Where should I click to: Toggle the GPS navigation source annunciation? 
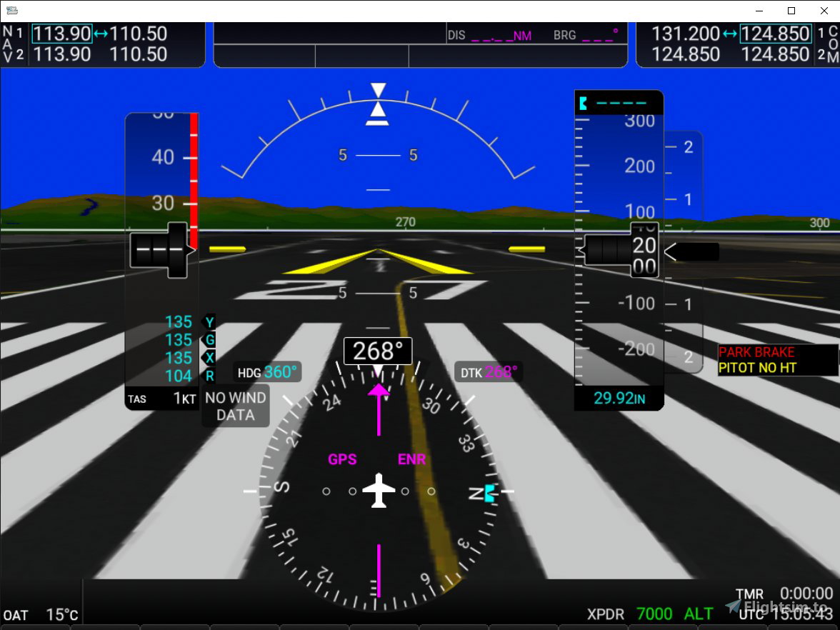click(342, 459)
